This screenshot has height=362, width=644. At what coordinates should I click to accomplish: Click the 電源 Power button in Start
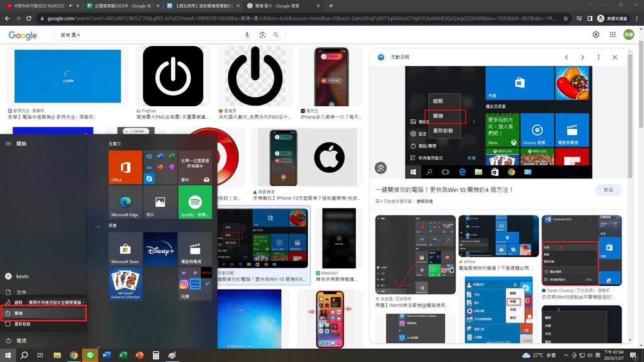tap(43, 341)
